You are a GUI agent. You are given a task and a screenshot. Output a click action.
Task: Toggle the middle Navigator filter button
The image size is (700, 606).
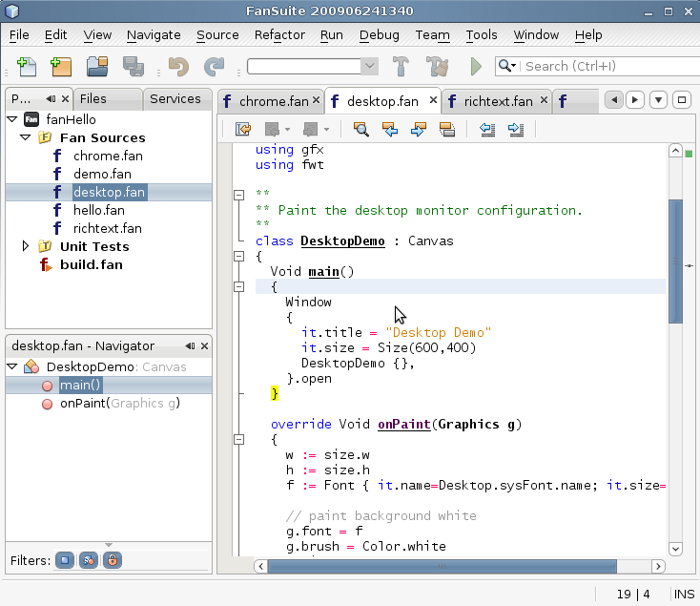[88, 560]
